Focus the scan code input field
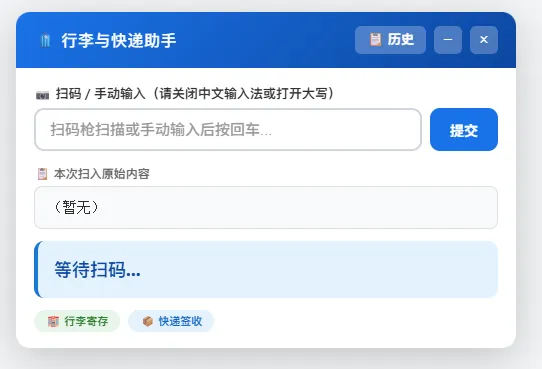Viewport: 542px width, 369px height. pyautogui.click(x=228, y=130)
